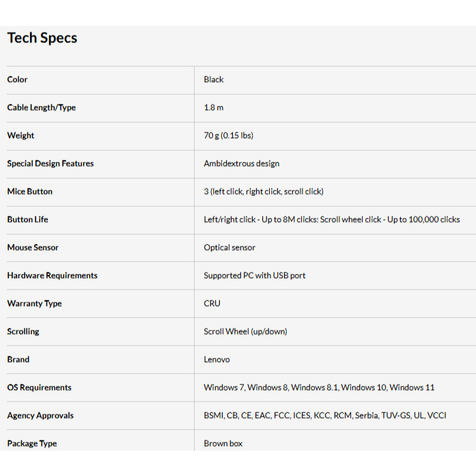
Task: Click the Button Life row label
Action: [28, 220]
